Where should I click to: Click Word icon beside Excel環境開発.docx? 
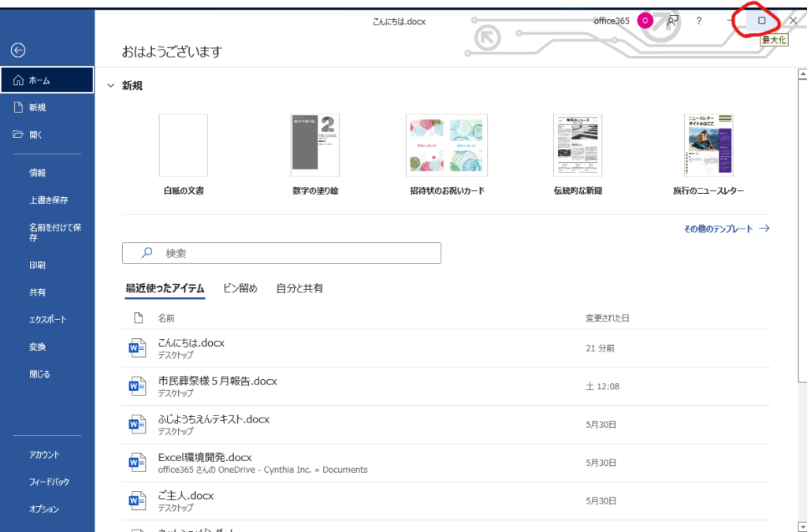[x=137, y=463]
